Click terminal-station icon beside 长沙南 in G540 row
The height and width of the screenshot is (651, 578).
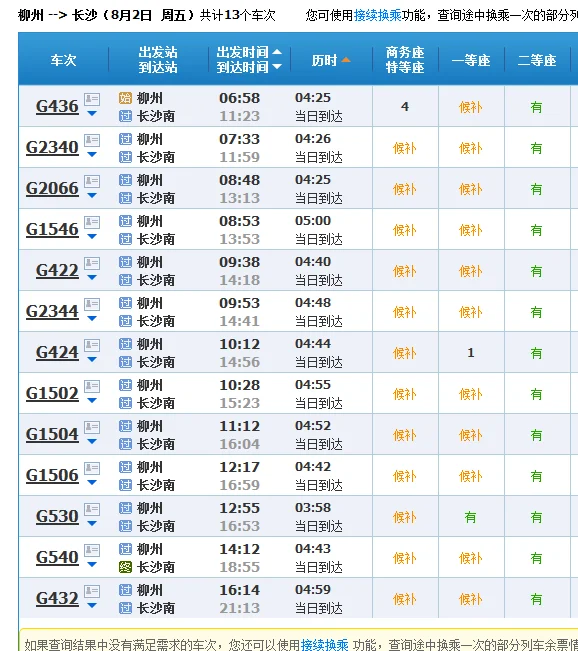125,567
